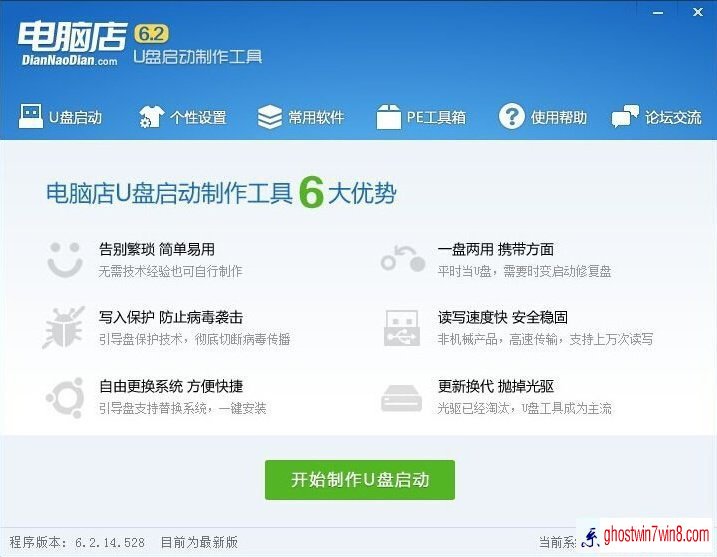Viewport: 717px width, 557px height.
Task: Click the system swap circle icon
Action: [65, 398]
